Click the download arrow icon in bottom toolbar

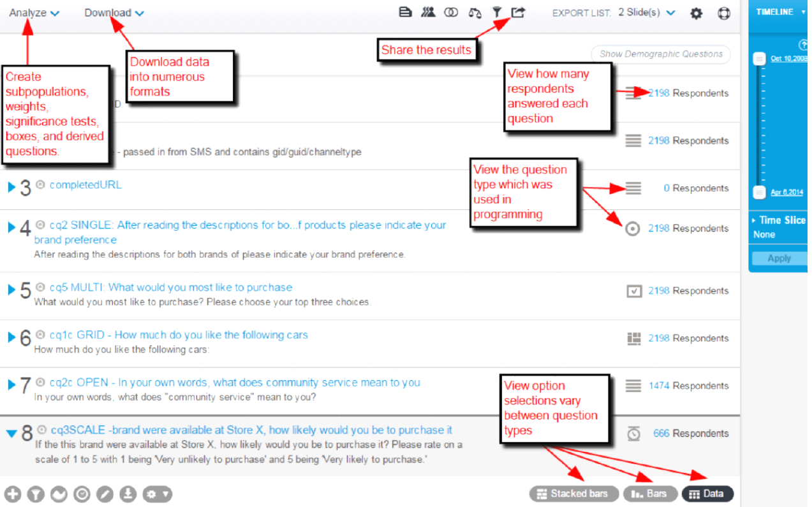click(x=128, y=494)
